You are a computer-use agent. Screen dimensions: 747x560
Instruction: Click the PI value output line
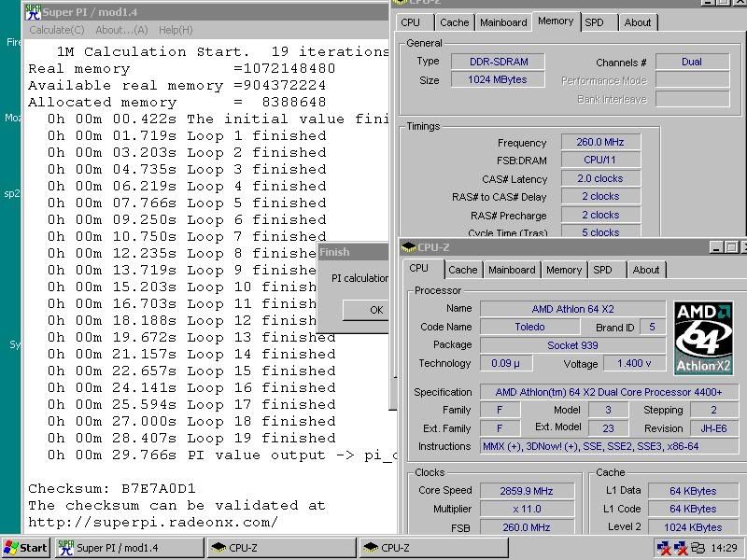[222, 455]
